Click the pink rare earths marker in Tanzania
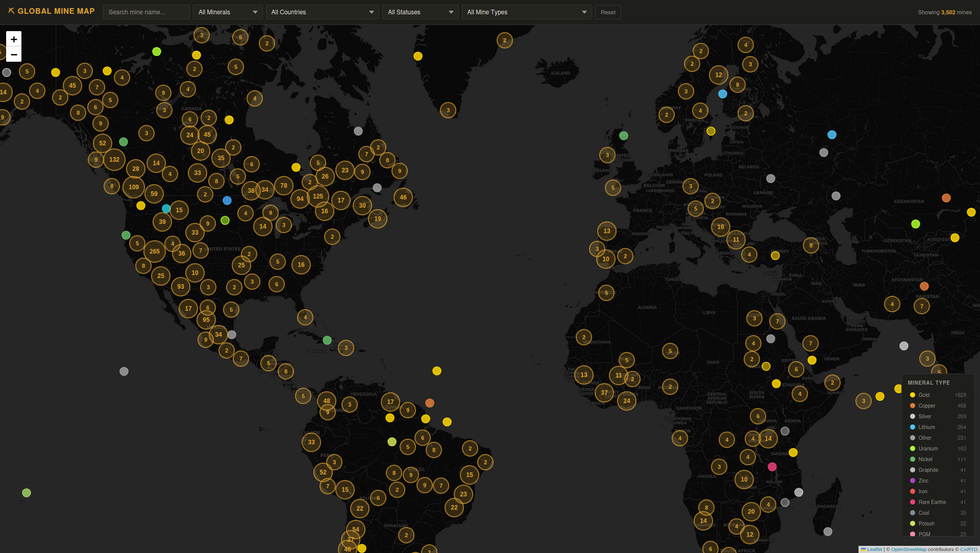The width and height of the screenshot is (980, 553). click(772, 467)
